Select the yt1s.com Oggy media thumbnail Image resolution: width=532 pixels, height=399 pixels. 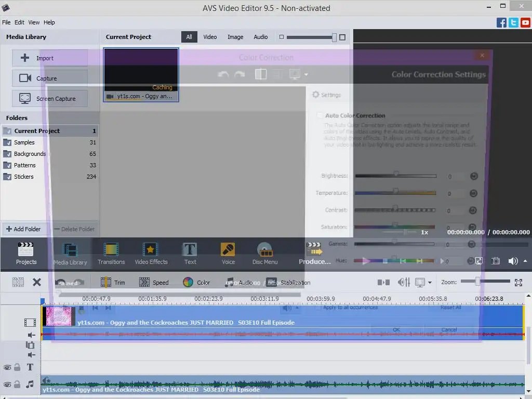(x=141, y=75)
